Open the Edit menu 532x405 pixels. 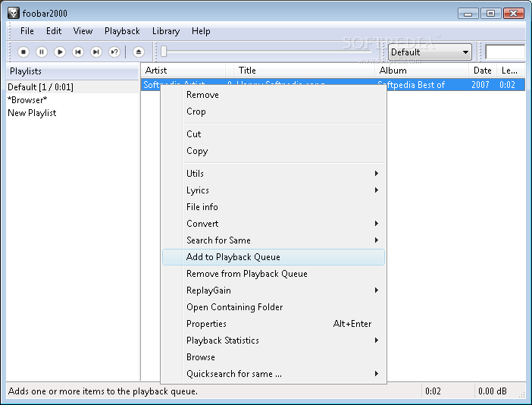click(54, 31)
